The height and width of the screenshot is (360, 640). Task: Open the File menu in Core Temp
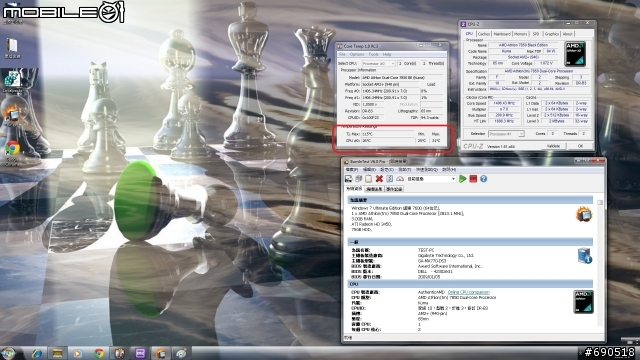pyautogui.click(x=342, y=54)
